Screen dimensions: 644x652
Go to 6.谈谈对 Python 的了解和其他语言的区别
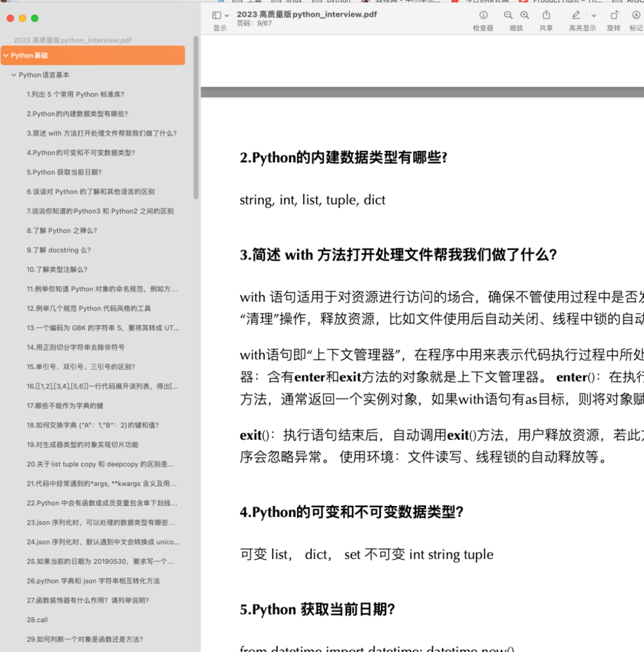pyautogui.click(x=91, y=192)
